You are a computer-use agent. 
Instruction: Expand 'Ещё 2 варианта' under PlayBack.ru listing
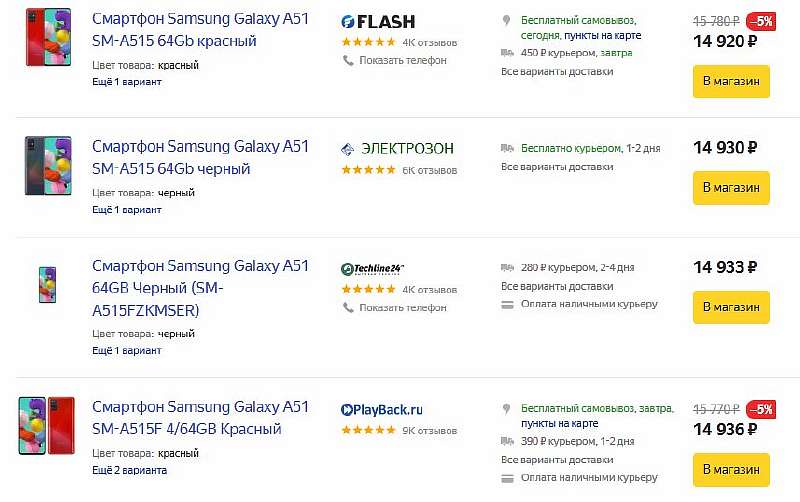point(129,469)
